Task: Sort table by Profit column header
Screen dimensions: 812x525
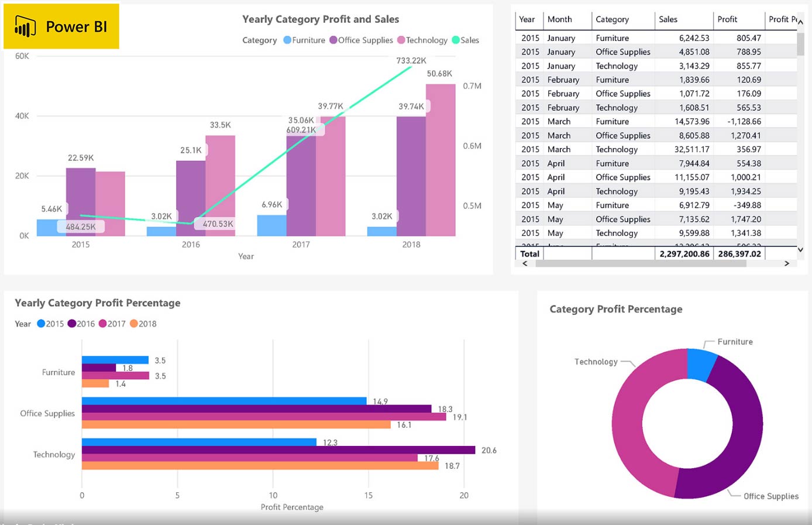Action: 727,19
